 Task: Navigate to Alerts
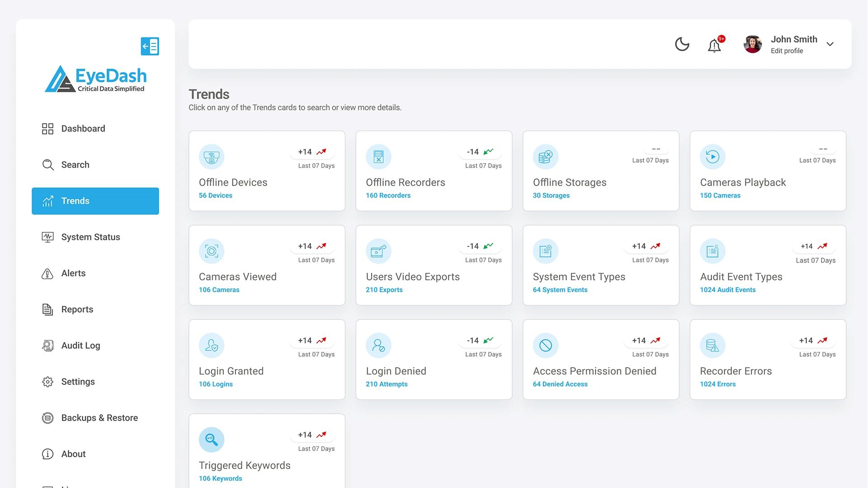pos(95,273)
